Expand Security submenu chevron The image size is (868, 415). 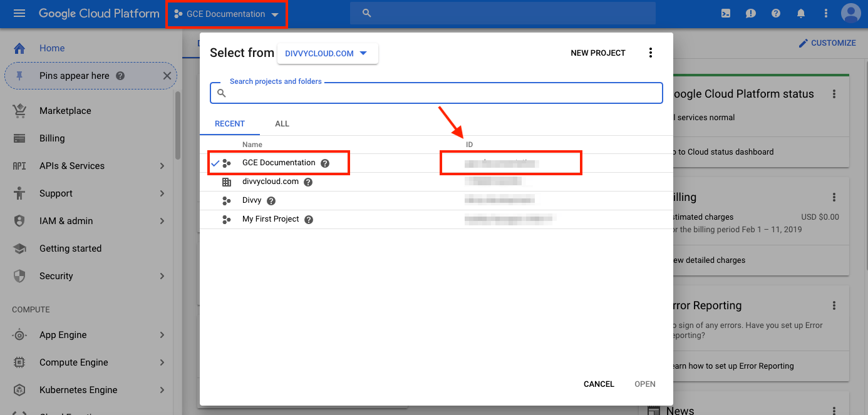(x=162, y=276)
